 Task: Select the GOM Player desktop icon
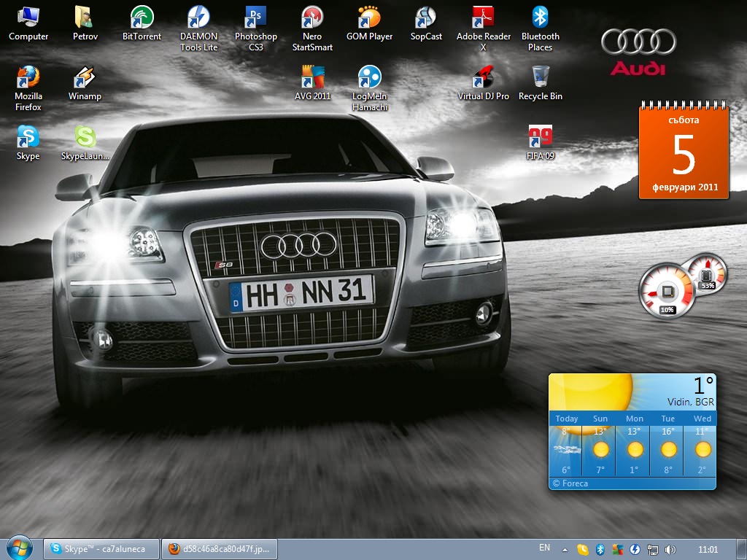tap(369, 24)
